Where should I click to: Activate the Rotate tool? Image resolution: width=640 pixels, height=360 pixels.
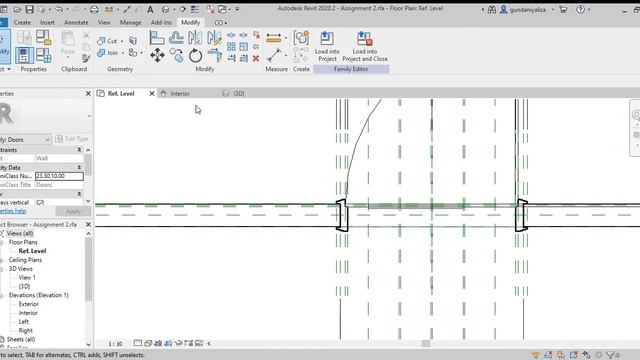(x=195, y=55)
